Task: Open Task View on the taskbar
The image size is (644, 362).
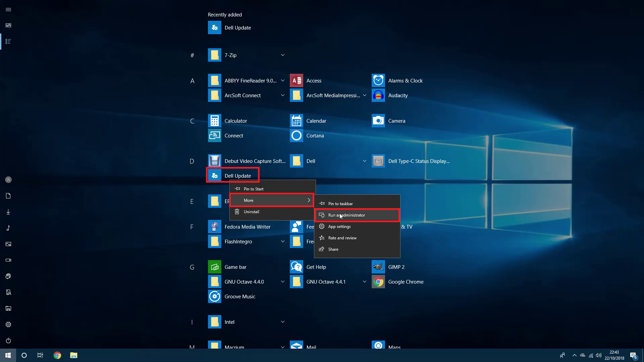Action: (40, 355)
